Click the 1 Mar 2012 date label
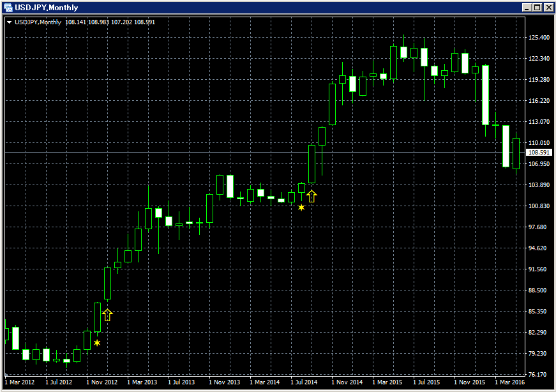The width and height of the screenshot is (556, 392). (x=20, y=382)
